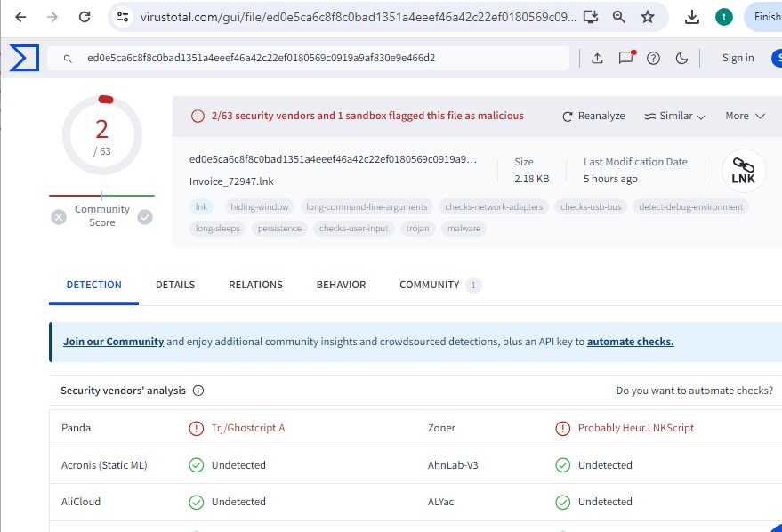
Task: Open the notifications flag icon
Action: 625,59
